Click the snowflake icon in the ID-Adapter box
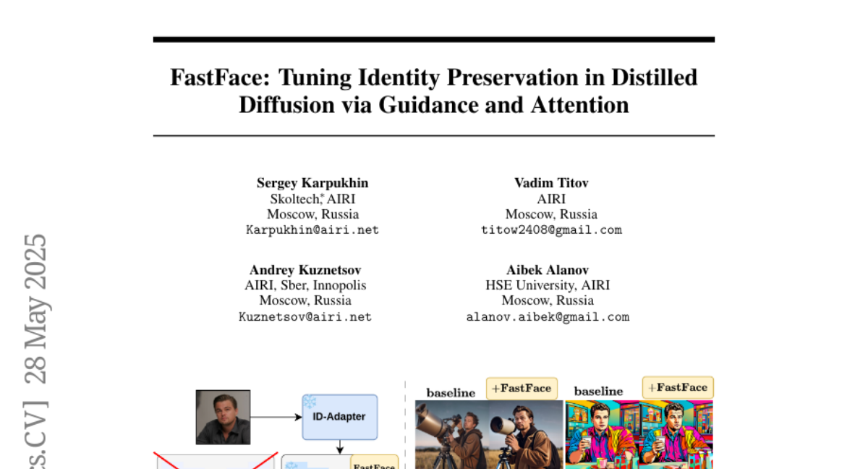 310,402
